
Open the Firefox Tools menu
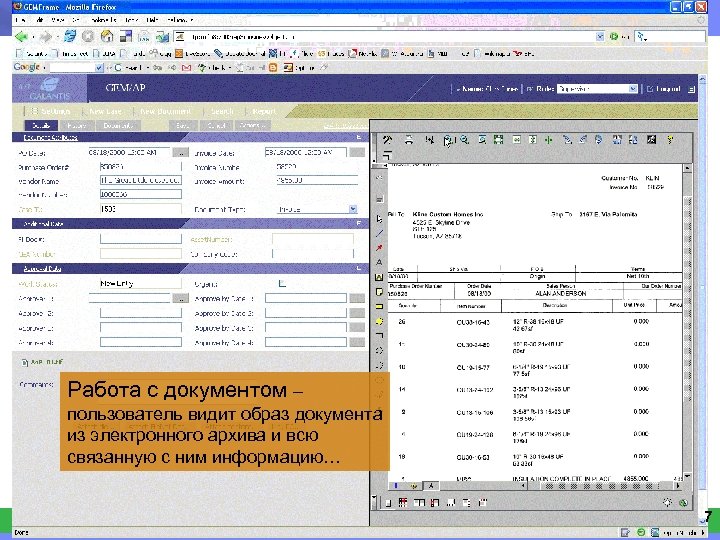tap(132, 20)
